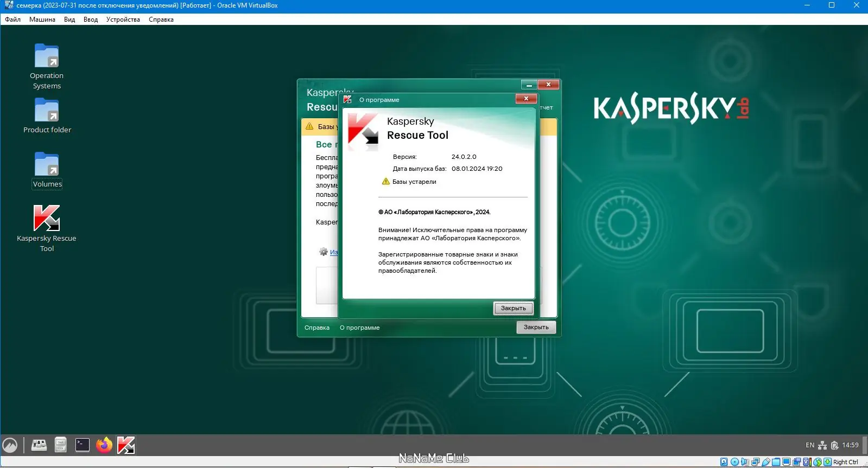Click the Базы устарели warning text
868x468 pixels.
[x=414, y=182]
